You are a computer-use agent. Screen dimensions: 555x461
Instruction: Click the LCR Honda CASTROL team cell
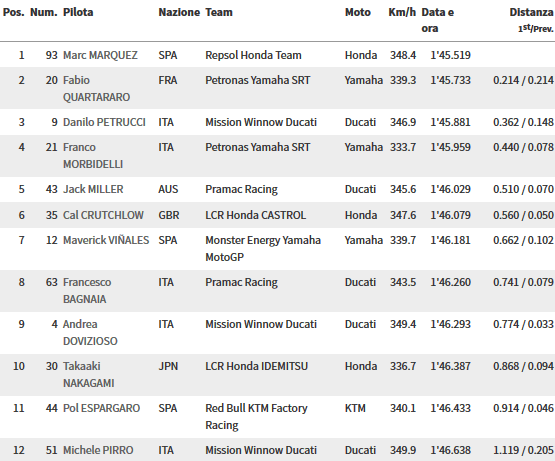[x=256, y=215]
